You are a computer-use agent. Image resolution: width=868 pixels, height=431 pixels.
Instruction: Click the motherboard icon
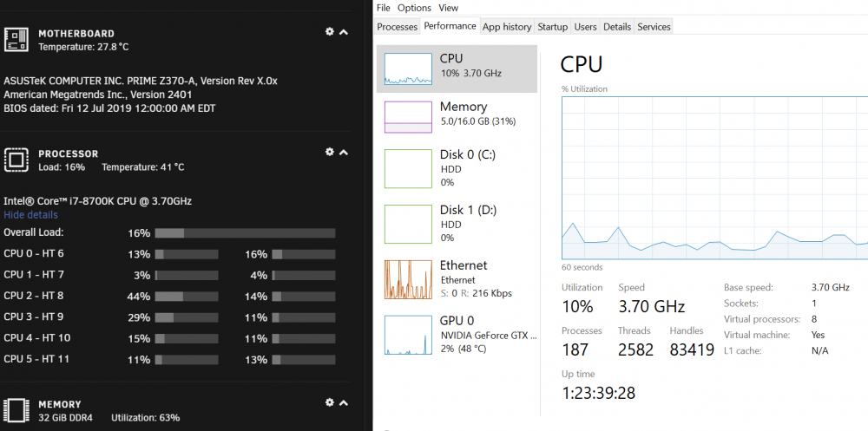[16, 40]
